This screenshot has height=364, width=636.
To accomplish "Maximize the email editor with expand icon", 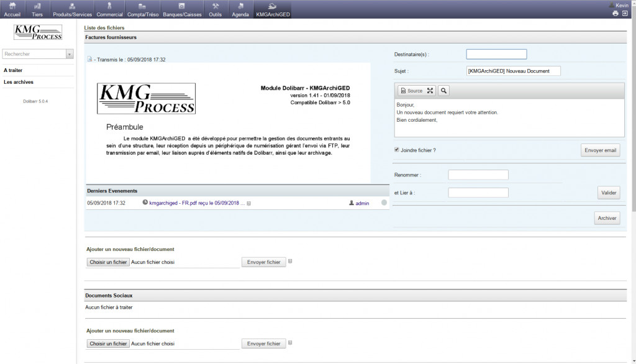I will tap(430, 91).
